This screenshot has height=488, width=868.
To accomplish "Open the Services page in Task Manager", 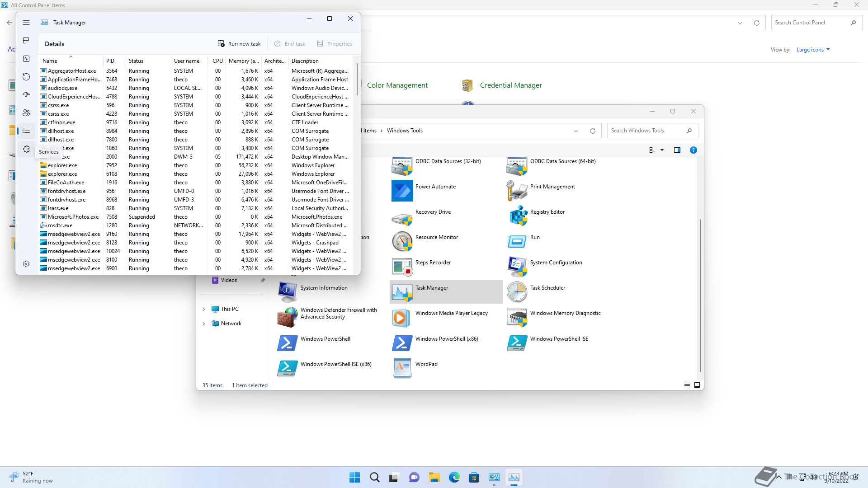I will 26,149.
